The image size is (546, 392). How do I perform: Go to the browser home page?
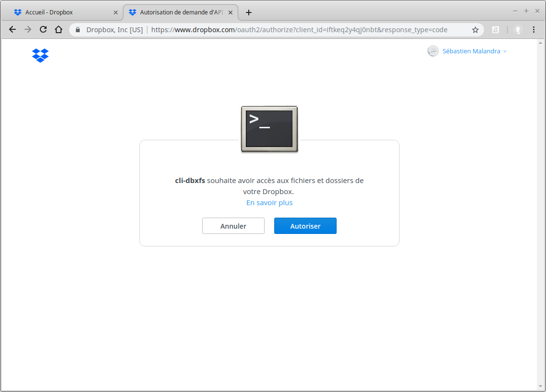59,29
